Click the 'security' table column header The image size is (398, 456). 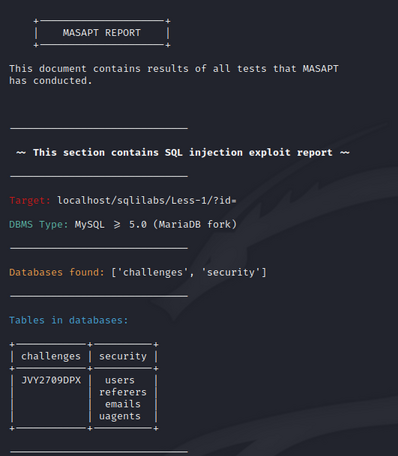(x=123, y=356)
